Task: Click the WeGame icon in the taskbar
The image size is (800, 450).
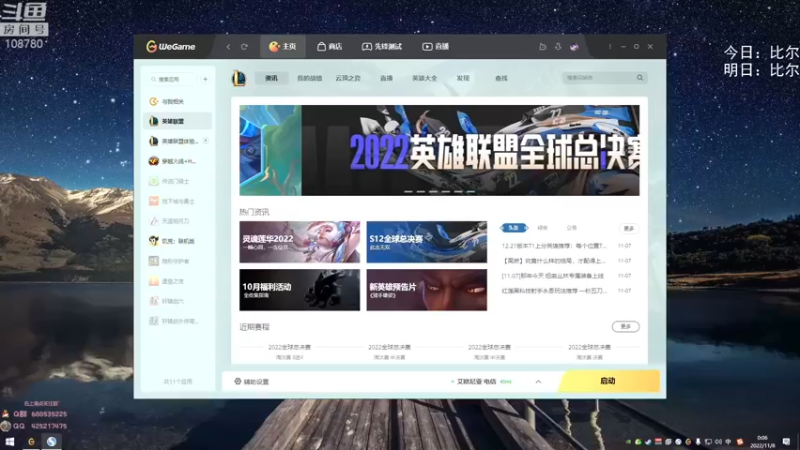Action: (31, 442)
